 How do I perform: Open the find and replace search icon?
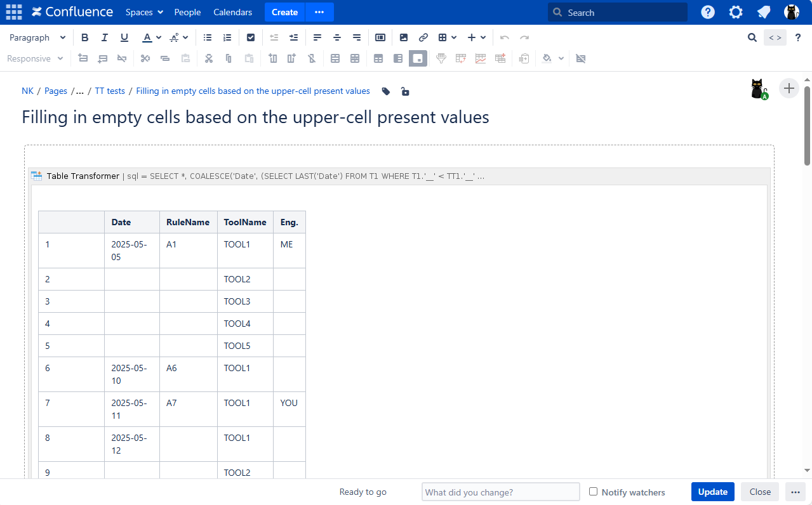point(752,38)
